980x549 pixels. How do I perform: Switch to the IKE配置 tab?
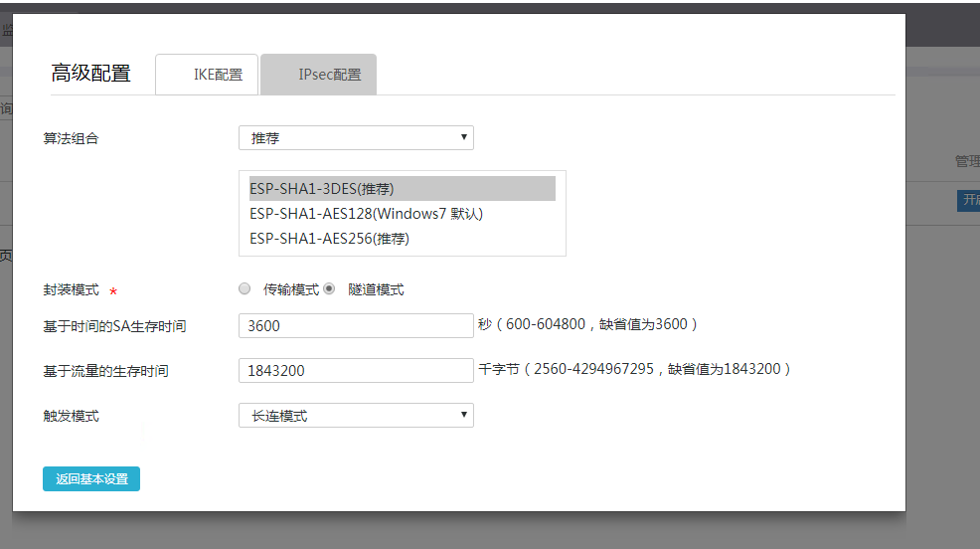tap(207, 75)
